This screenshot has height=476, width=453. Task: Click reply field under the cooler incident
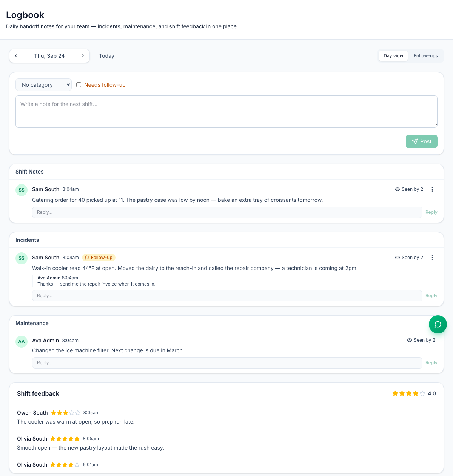click(227, 296)
